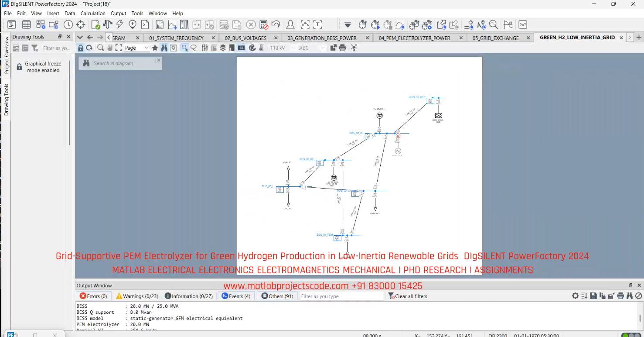Open Output Window settings gear icon
The height and width of the screenshot is (337, 644).
point(576,296)
